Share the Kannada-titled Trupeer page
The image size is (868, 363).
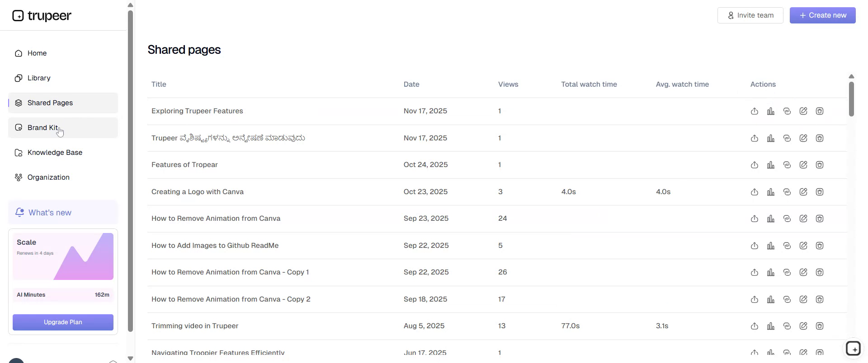(x=755, y=138)
